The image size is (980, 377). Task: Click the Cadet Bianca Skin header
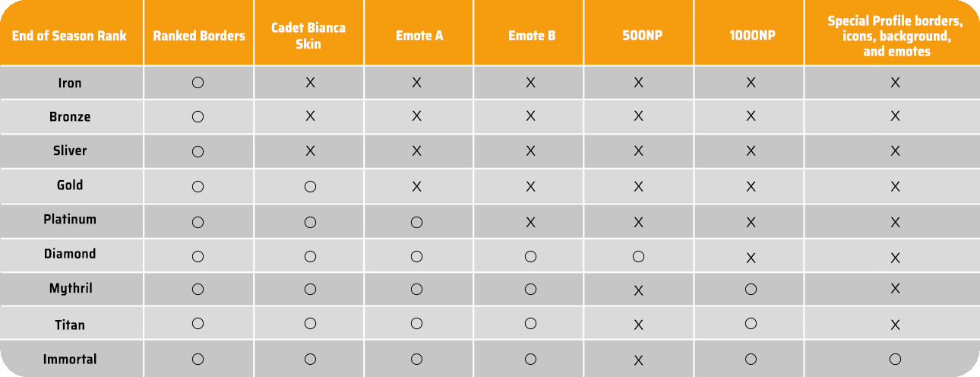pos(308,36)
